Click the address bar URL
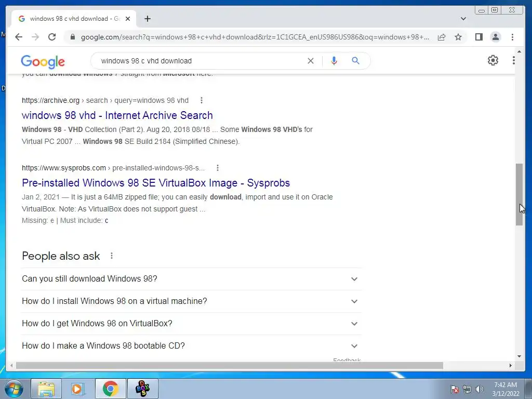 pos(255,37)
